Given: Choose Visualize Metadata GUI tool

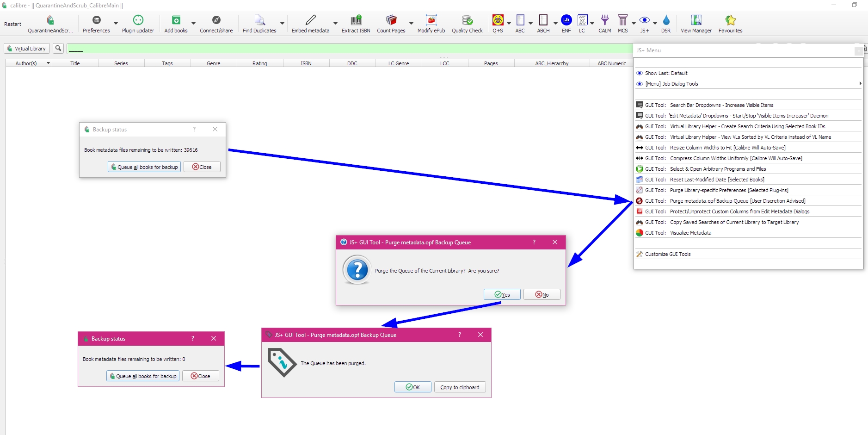Looking at the screenshot, I should coord(748,233).
